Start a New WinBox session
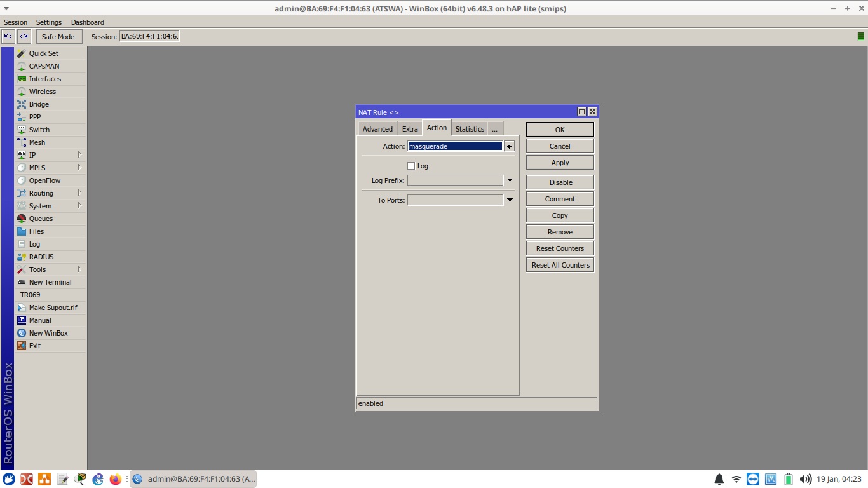This screenshot has height=488, width=868. coord(50,333)
